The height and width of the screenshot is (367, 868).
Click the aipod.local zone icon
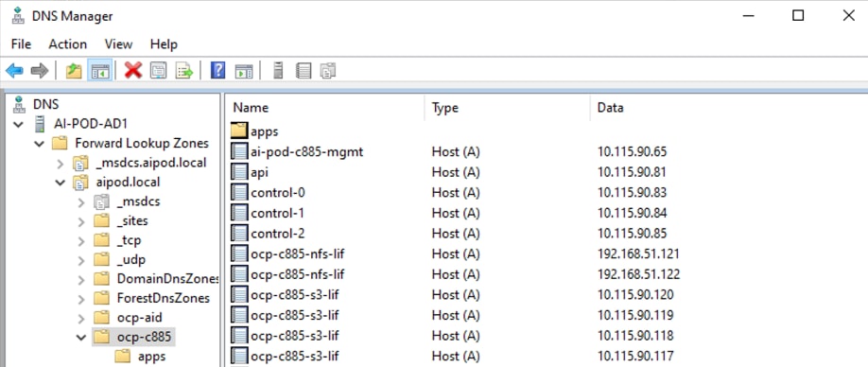pos(80,183)
